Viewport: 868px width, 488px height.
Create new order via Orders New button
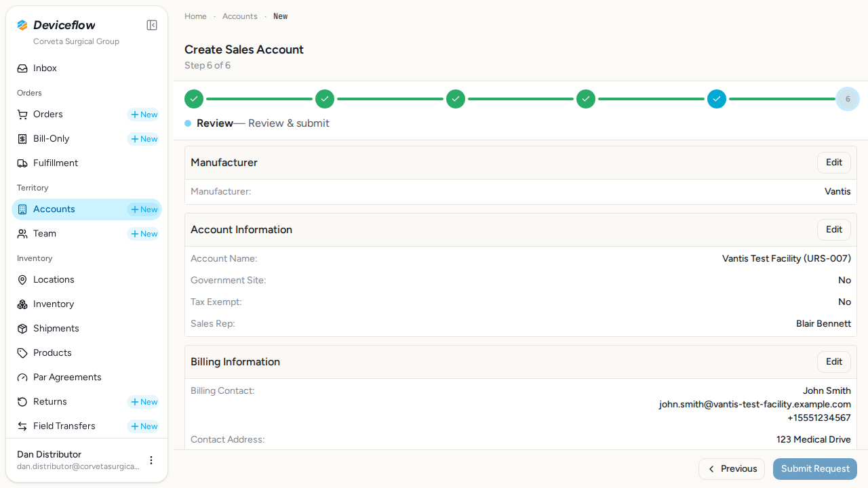point(144,115)
